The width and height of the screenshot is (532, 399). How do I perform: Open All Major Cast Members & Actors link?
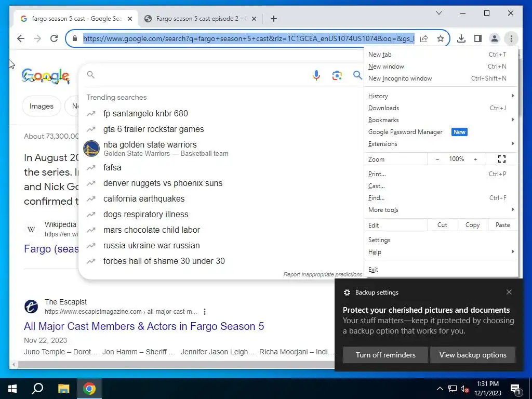(144, 326)
